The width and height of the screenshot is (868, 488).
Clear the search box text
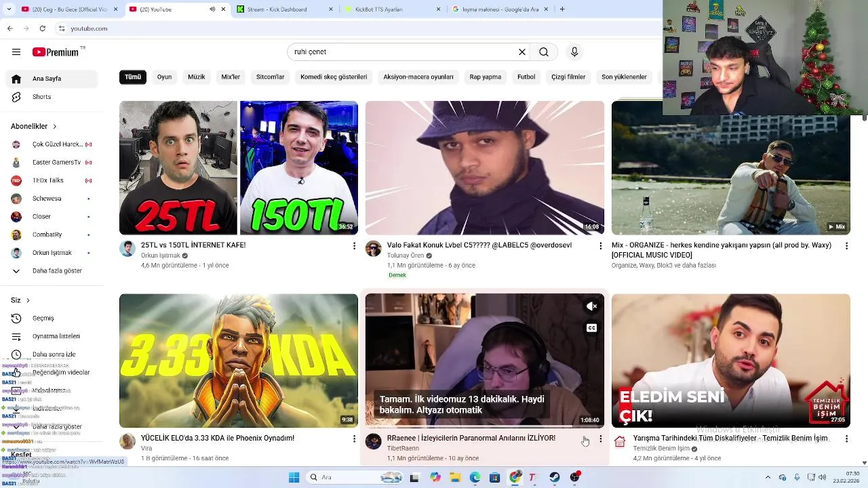(x=522, y=52)
